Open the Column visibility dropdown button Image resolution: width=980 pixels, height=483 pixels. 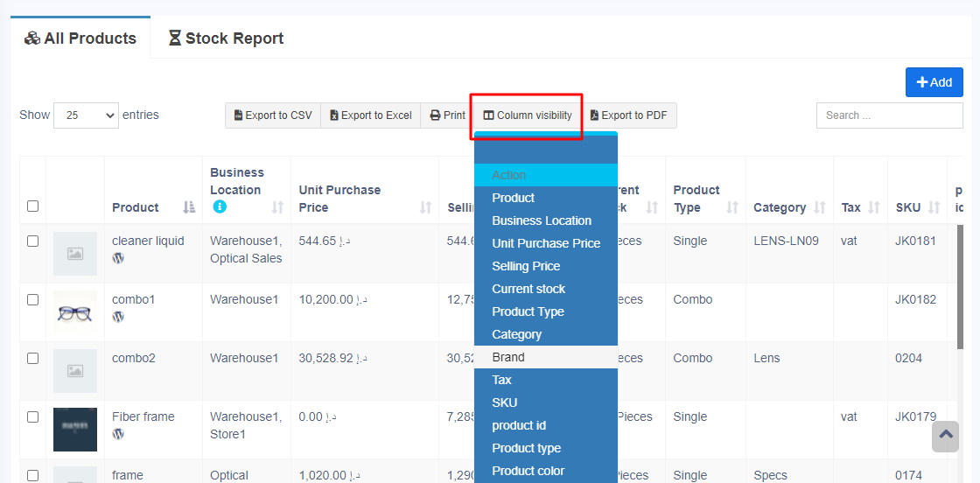[x=528, y=115]
